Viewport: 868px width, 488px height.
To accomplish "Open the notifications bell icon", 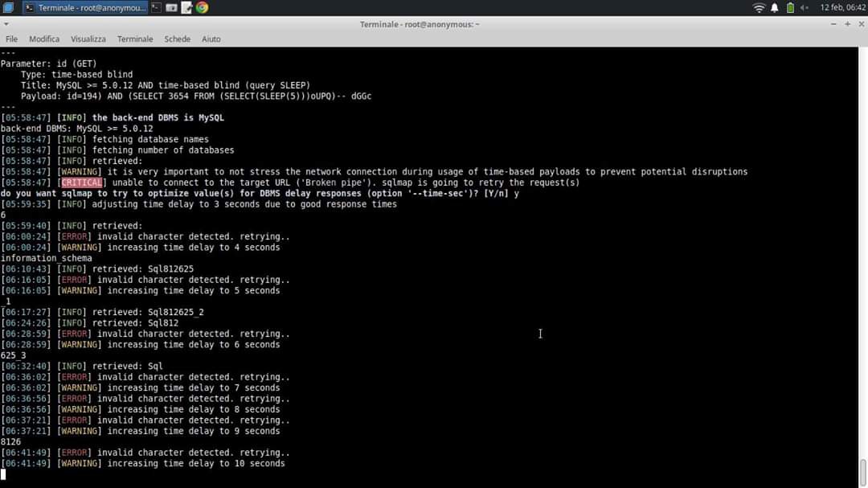I will pyautogui.click(x=775, y=8).
